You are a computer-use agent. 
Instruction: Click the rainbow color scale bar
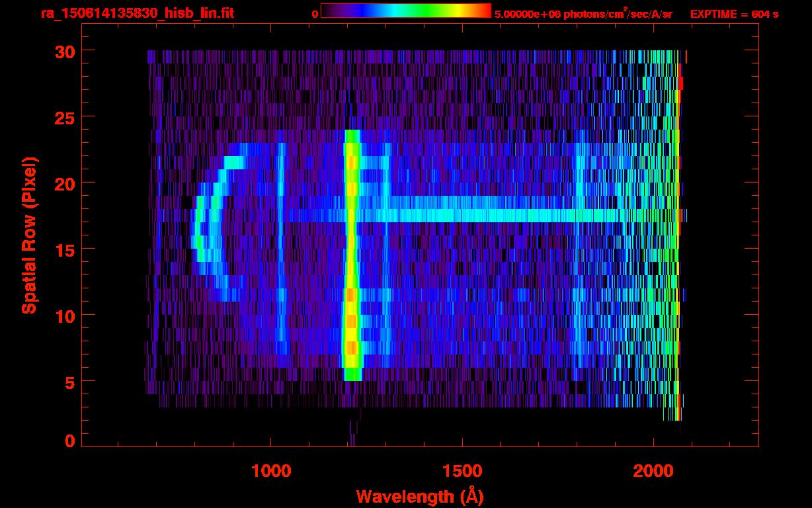point(405,11)
